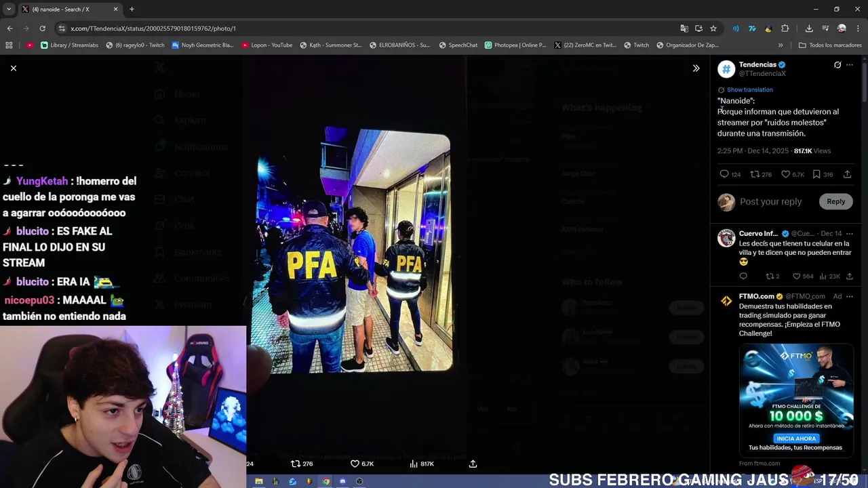
Task: Close the nanoide Search tab
Action: (x=115, y=9)
